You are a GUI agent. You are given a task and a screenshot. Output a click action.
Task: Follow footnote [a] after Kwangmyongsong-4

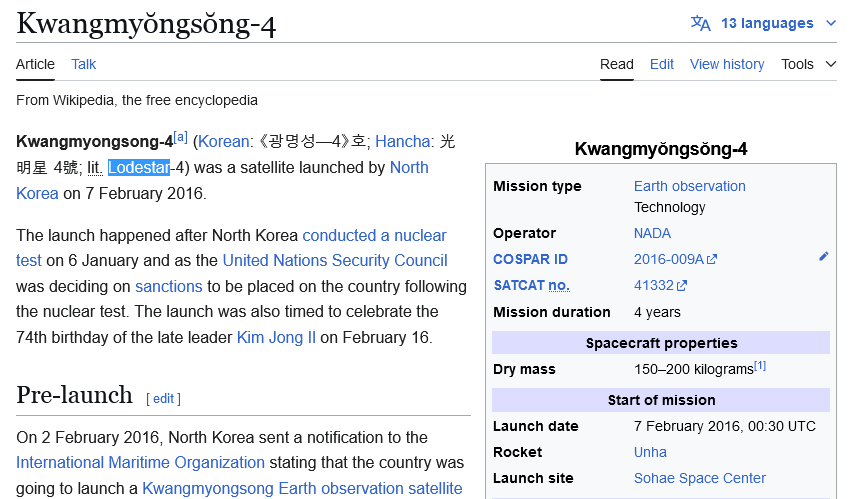point(180,137)
